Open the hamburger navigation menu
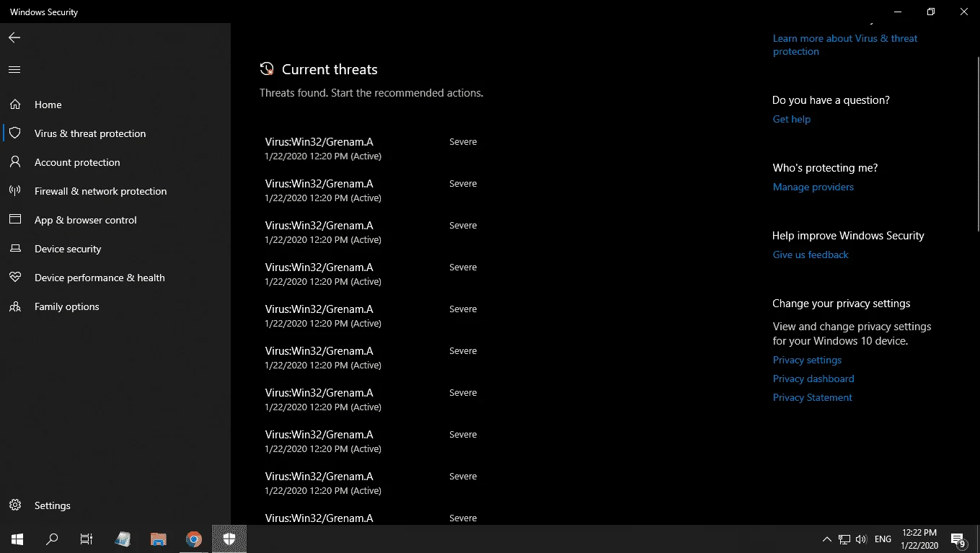Viewport: 980px width, 553px height. click(x=14, y=70)
